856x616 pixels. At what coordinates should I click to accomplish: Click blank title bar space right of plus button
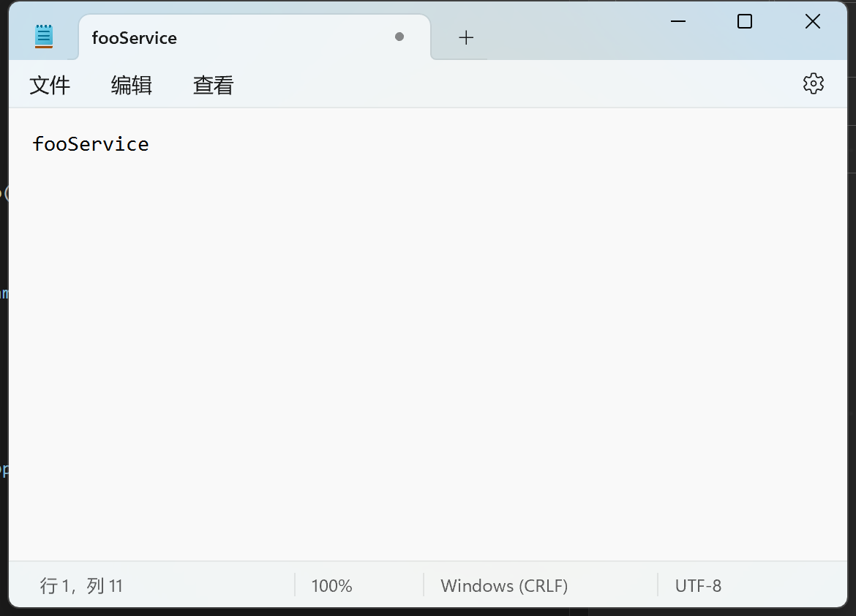pyautogui.click(x=571, y=37)
